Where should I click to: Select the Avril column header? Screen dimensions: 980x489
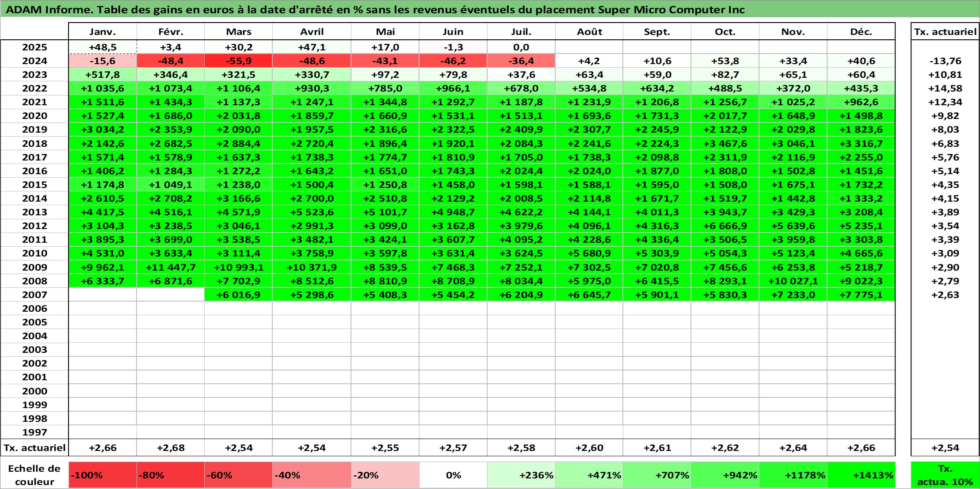pyautogui.click(x=312, y=32)
